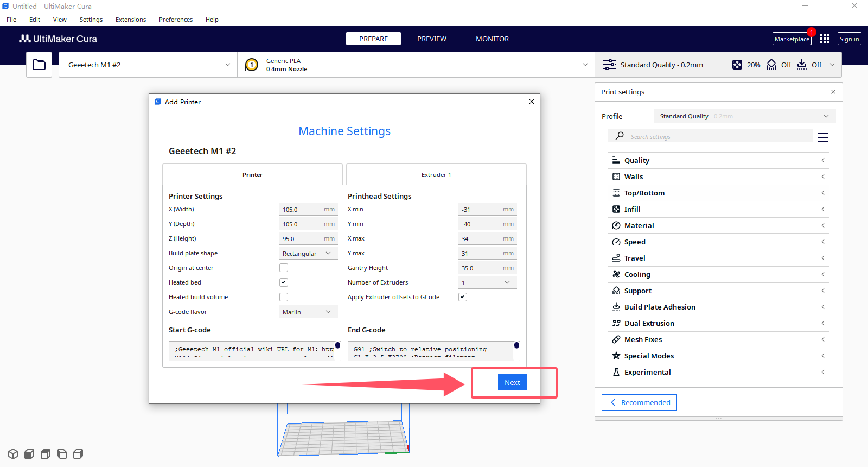Click the X (Width) value field
Viewport: 868px width, 467px height.
(x=308, y=209)
